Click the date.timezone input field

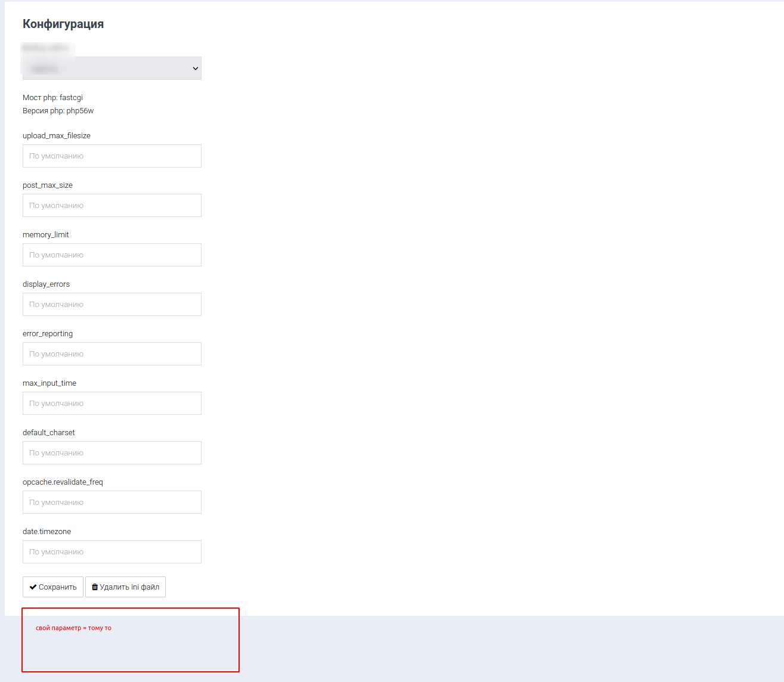tap(111, 552)
